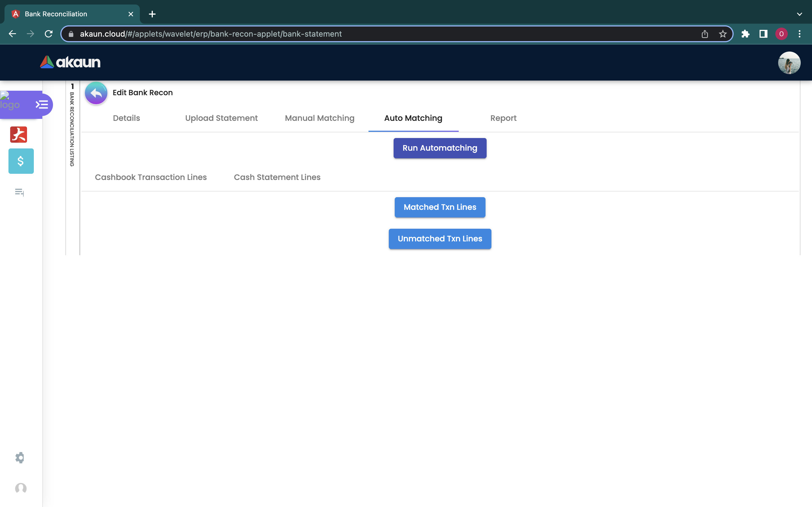Click the Run Automatching button
Screen dimensions: 812x507
click(440, 148)
